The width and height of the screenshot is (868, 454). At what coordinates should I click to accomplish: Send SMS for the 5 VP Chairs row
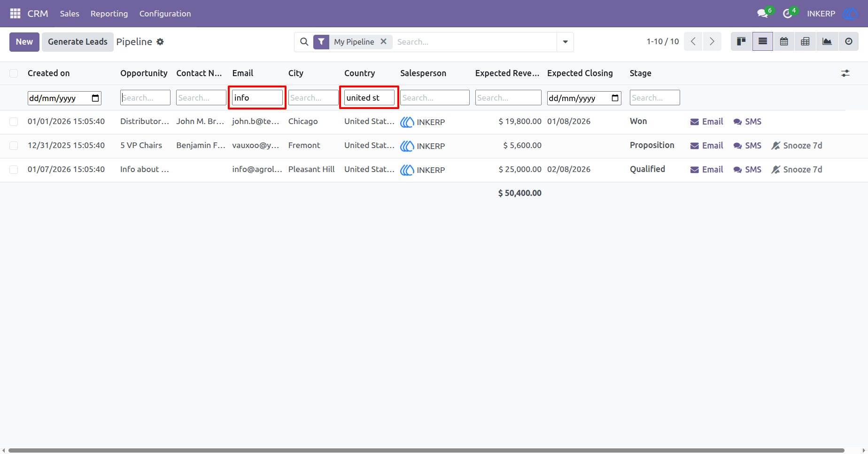pyautogui.click(x=747, y=146)
